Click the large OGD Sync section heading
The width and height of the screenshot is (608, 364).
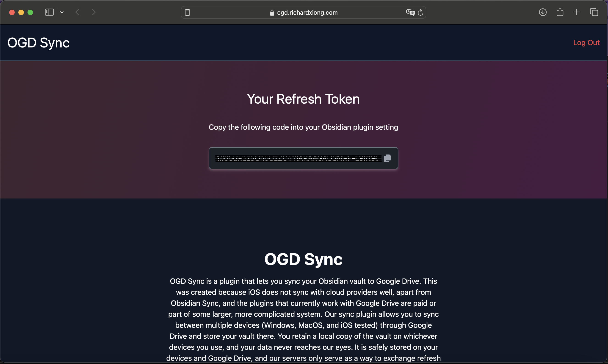click(303, 259)
